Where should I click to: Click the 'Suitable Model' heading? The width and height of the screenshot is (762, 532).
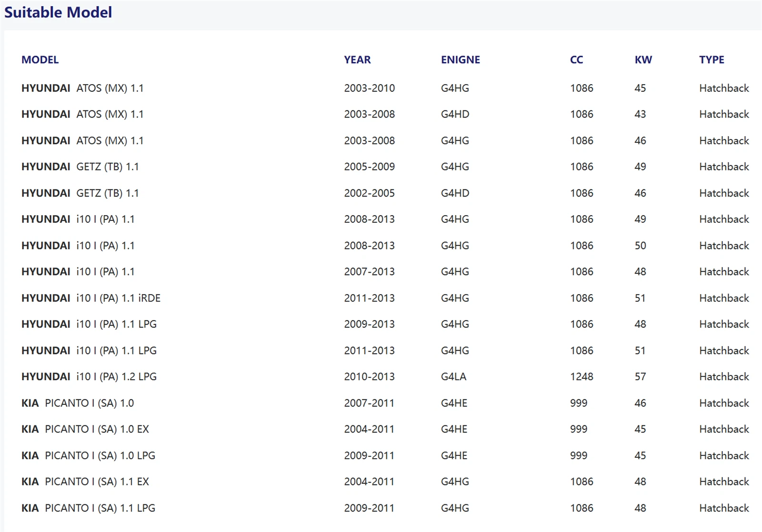coord(58,12)
